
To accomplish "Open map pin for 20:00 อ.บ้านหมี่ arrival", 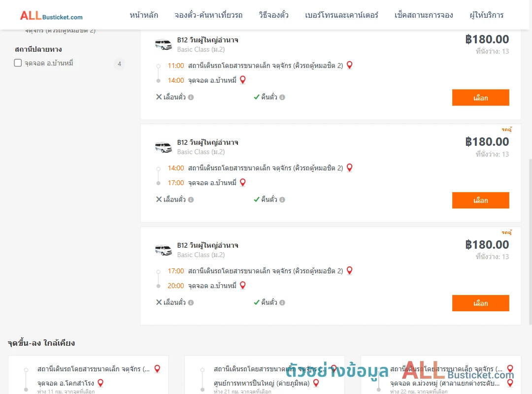I will click(242, 285).
